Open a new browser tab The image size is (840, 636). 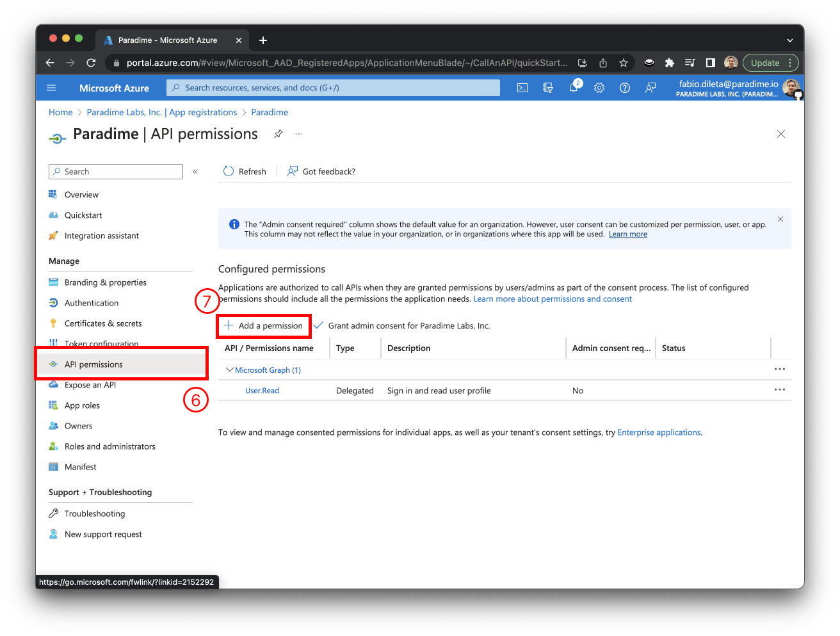(x=263, y=40)
